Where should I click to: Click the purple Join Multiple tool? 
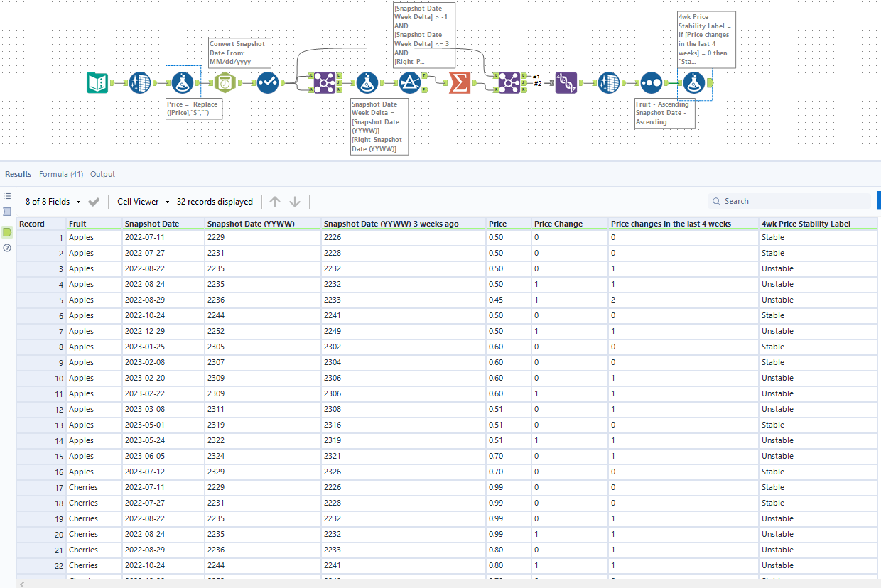(566, 83)
